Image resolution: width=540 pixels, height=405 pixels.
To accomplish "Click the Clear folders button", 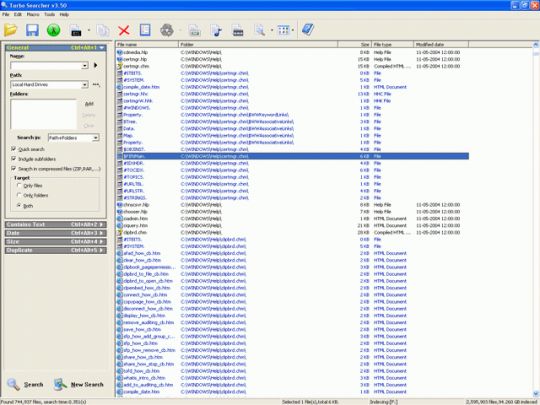I will click(89, 126).
